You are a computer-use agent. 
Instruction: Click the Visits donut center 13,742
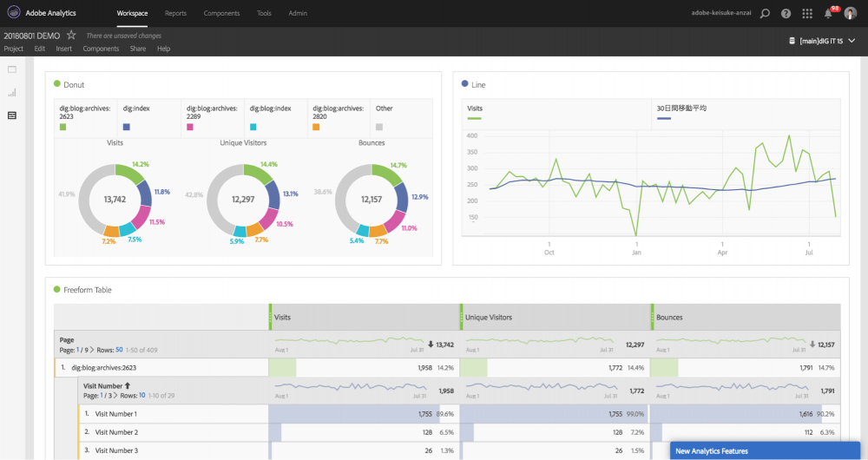click(115, 200)
